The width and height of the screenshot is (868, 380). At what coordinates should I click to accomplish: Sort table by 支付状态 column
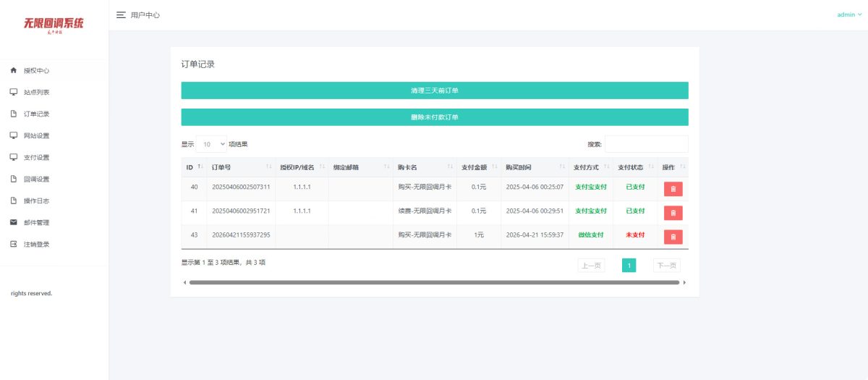coord(651,167)
